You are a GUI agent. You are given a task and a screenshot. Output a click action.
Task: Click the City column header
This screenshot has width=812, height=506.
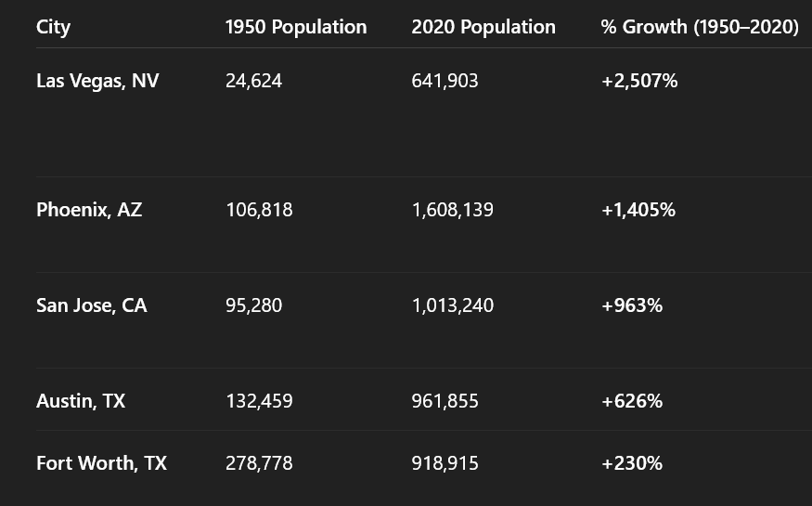click(x=53, y=27)
